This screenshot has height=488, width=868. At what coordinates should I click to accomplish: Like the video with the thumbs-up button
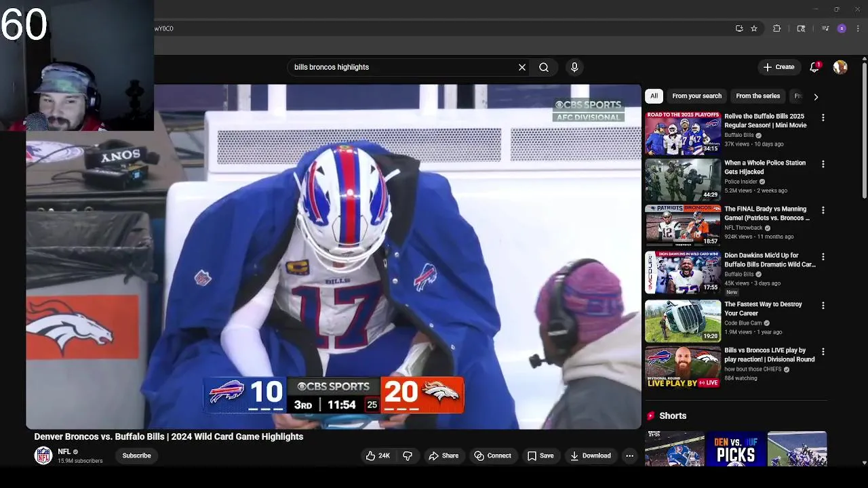(378, 455)
